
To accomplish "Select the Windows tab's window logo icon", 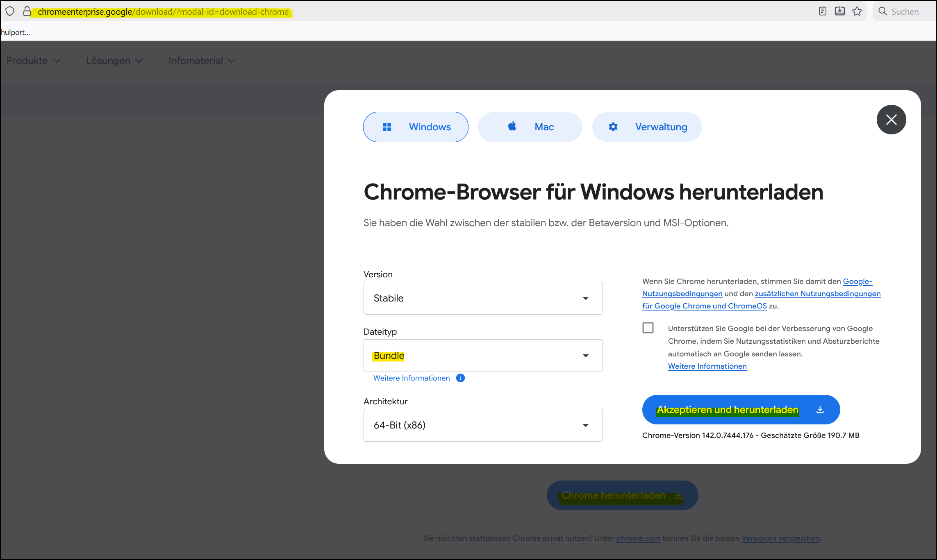I will point(387,127).
